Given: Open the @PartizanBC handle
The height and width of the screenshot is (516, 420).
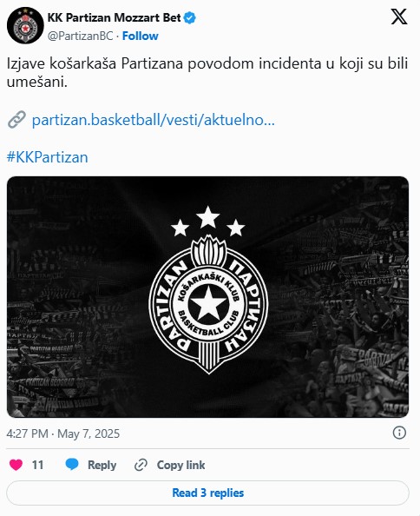Looking at the screenshot, I should [80, 36].
